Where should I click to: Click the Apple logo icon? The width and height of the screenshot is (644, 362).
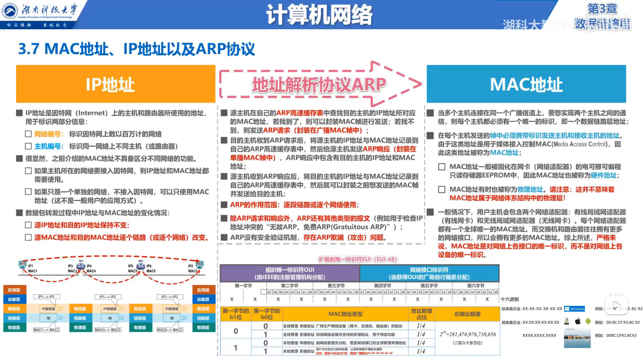tap(578, 321)
